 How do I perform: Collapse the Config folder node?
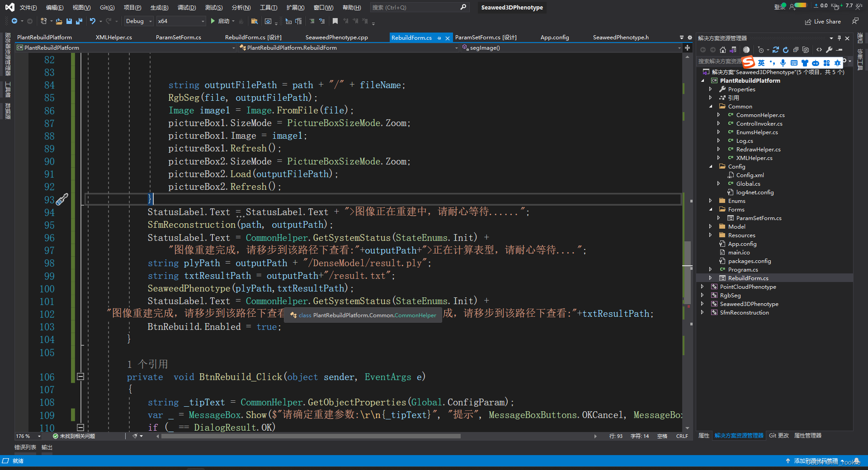[711, 167]
